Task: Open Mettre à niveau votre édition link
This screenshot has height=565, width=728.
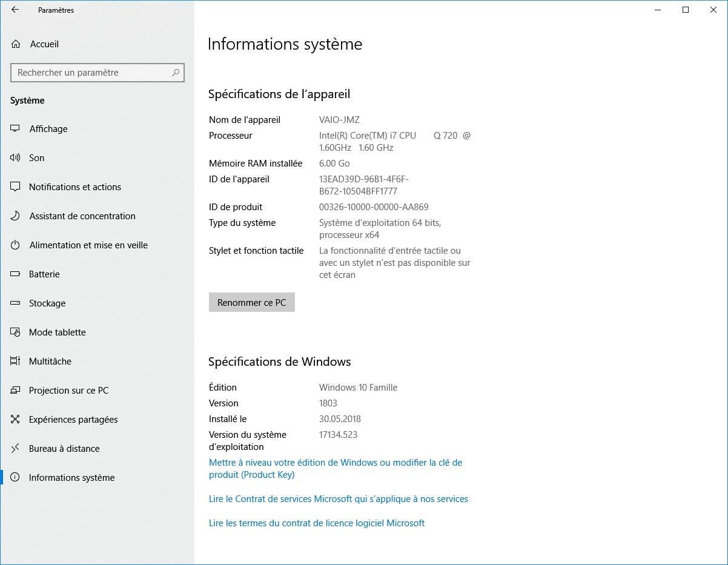Action: [x=336, y=469]
